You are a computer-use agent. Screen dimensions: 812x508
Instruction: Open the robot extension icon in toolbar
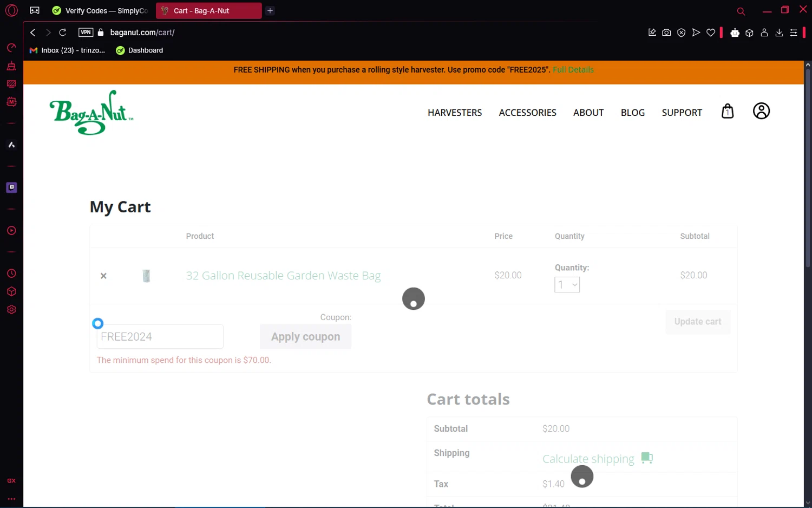(x=735, y=32)
